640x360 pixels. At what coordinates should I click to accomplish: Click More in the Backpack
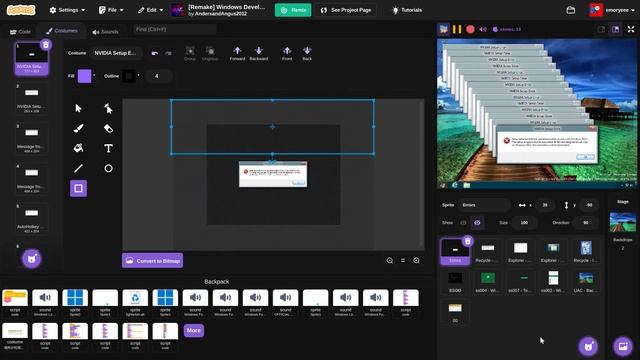tap(193, 330)
